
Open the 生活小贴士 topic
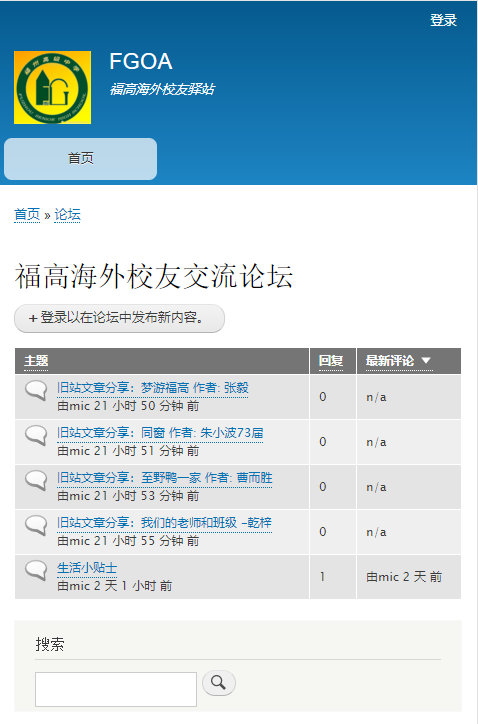pos(87,568)
